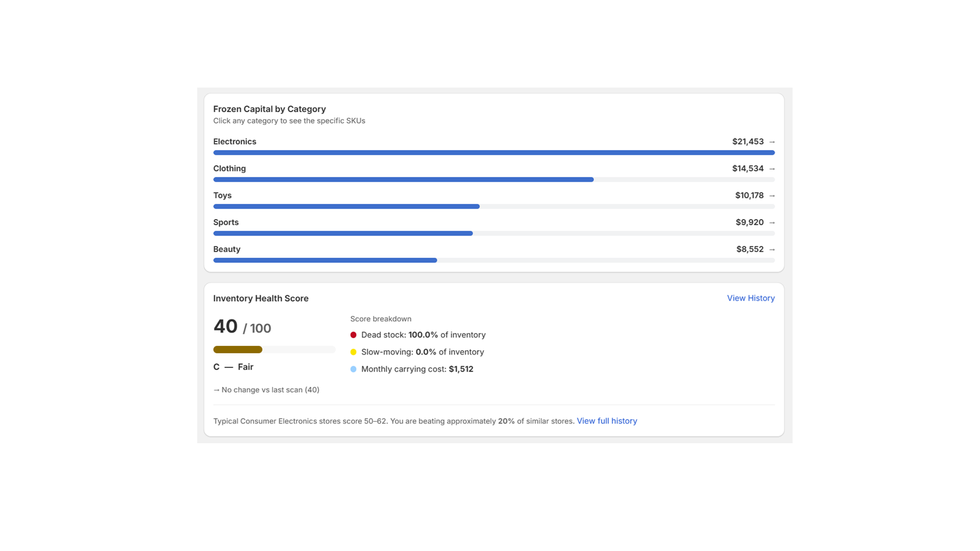Expand the Toys category label
Screen dimensions: 980x551
point(222,195)
